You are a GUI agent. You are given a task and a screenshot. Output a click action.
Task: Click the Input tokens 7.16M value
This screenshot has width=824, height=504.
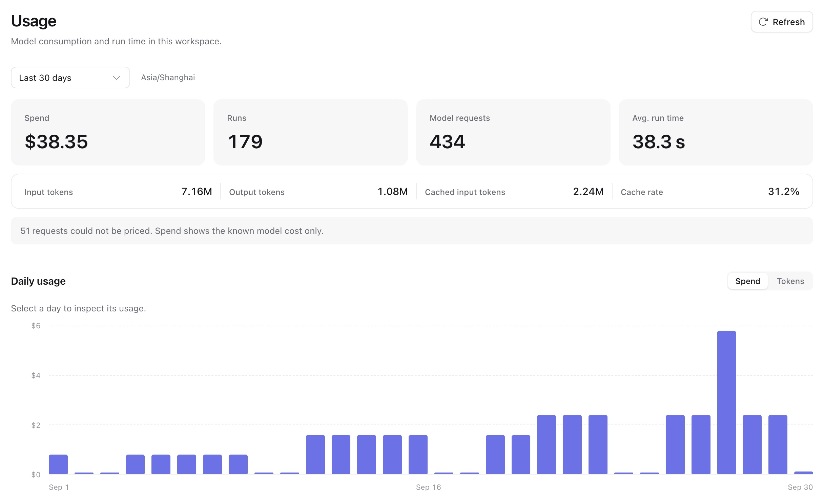(197, 192)
